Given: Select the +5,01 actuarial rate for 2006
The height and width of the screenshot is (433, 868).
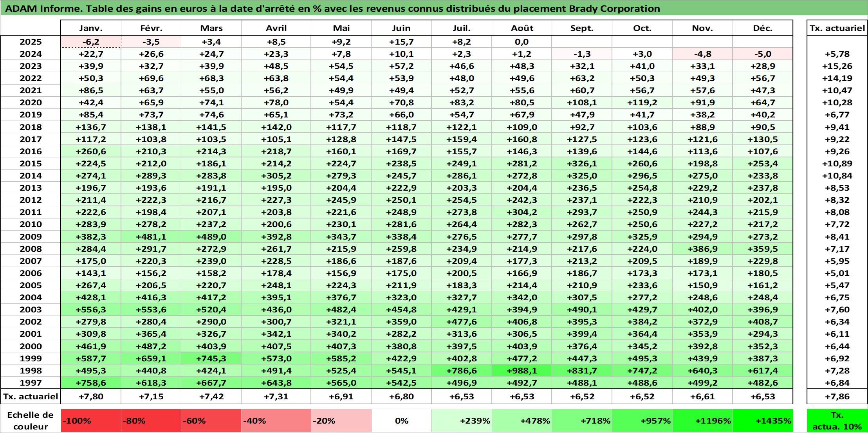Looking at the screenshot, I should [x=837, y=273].
